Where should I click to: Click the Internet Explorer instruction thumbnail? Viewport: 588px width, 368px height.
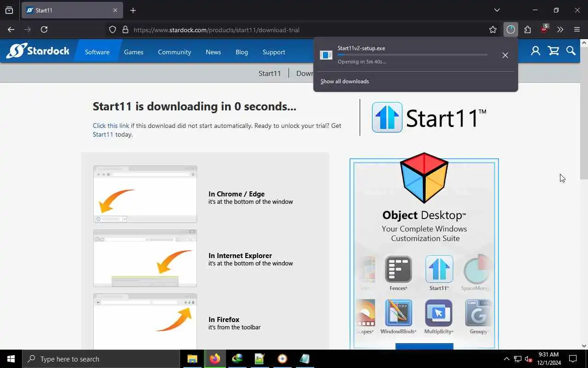coord(145,258)
